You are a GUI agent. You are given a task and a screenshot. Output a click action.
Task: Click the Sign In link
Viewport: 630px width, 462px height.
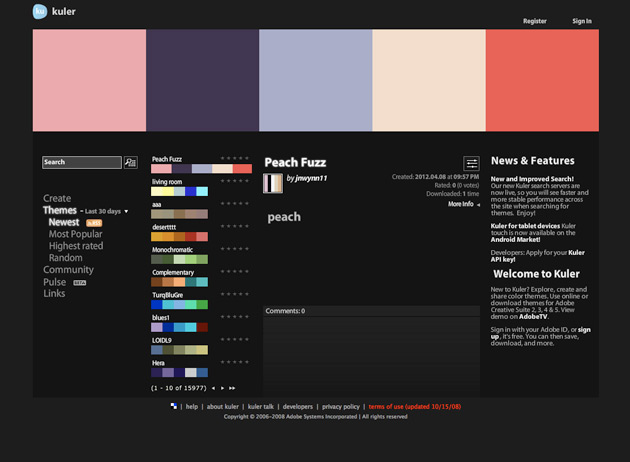[x=581, y=21]
